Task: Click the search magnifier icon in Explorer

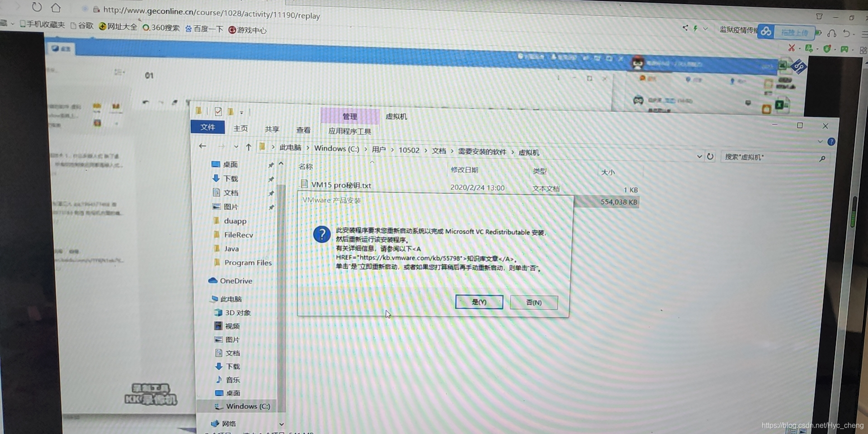Action: [822, 159]
